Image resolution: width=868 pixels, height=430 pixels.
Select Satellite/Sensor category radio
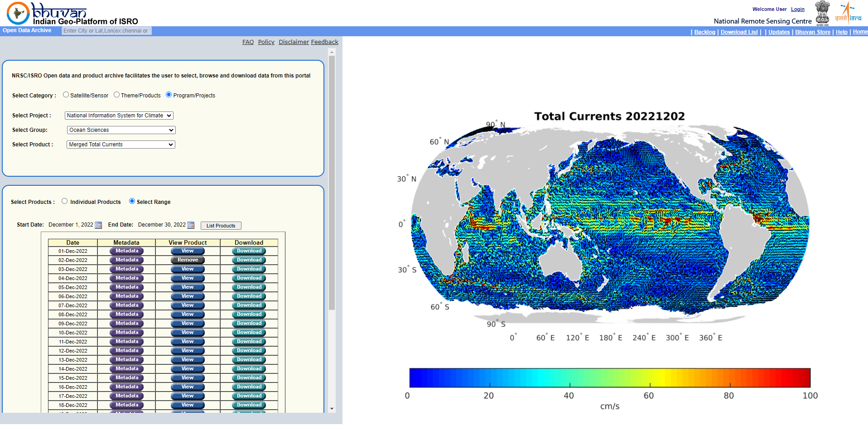(66, 95)
